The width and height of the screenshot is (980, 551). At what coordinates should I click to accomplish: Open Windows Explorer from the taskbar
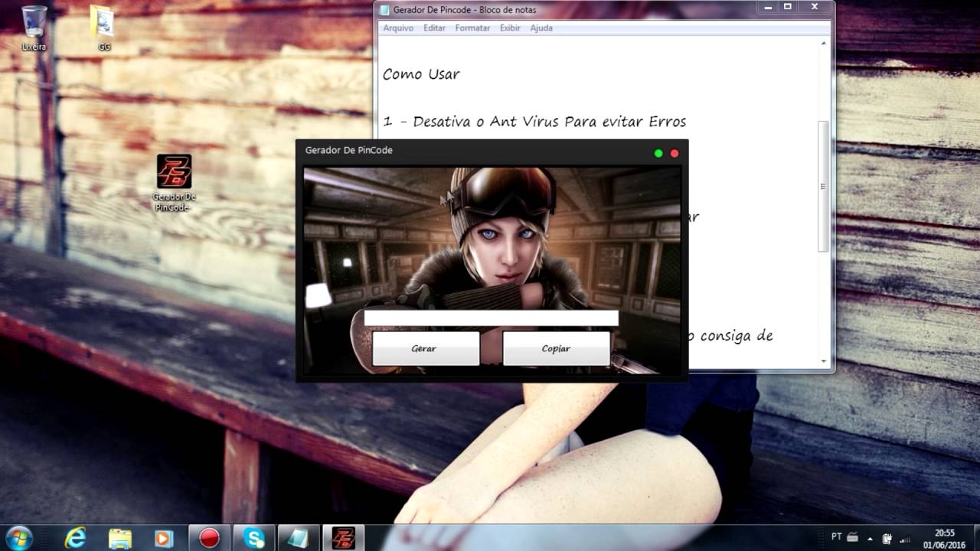click(119, 538)
